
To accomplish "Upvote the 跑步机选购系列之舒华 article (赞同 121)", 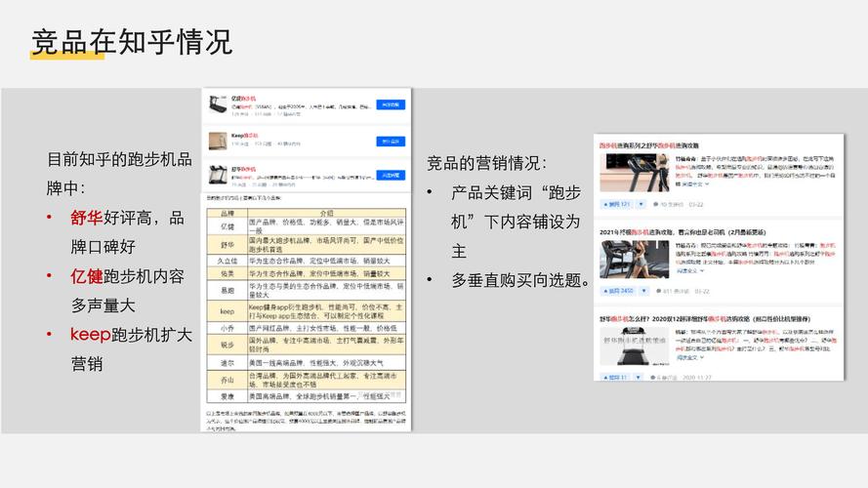I will pyautogui.click(x=617, y=204).
